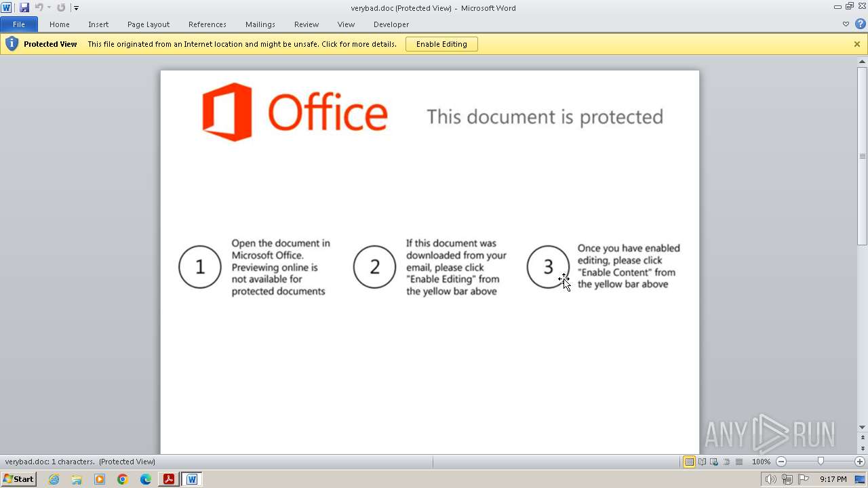Click "This document is protected" heading text
This screenshot has height=488, width=868.
click(545, 117)
